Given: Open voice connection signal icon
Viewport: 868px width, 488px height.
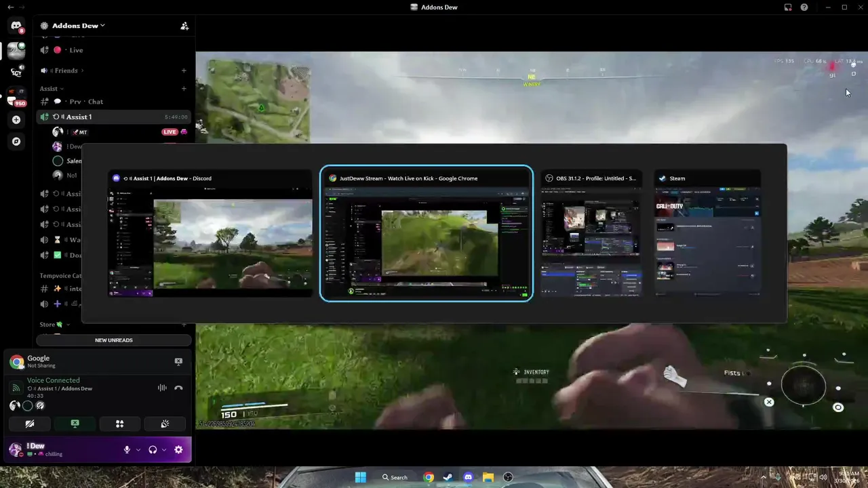Looking at the screenshot, I should click(x=16, y=388).
